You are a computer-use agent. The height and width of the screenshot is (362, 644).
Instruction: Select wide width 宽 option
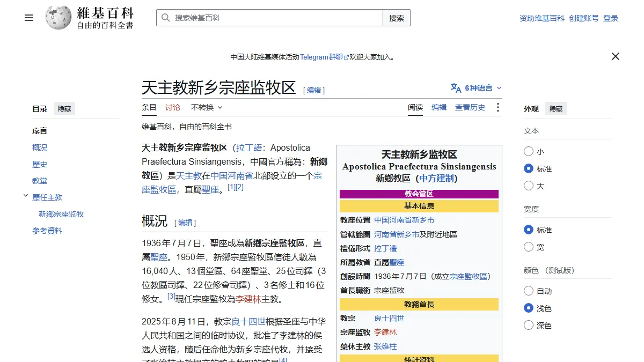[x=529, y=247]
